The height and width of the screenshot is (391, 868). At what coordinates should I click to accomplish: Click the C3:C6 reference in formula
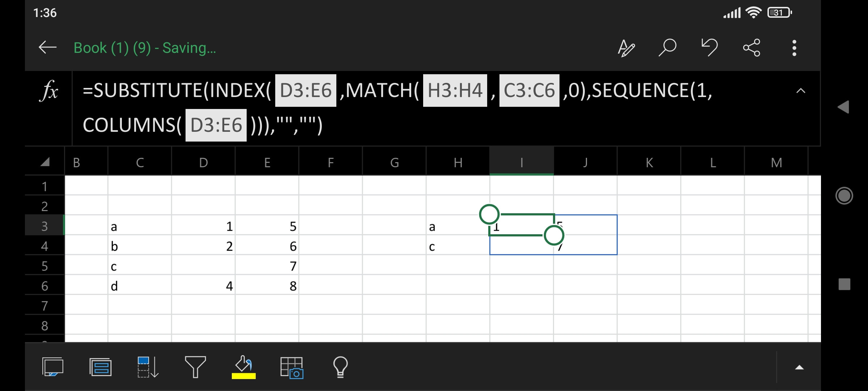529,91
